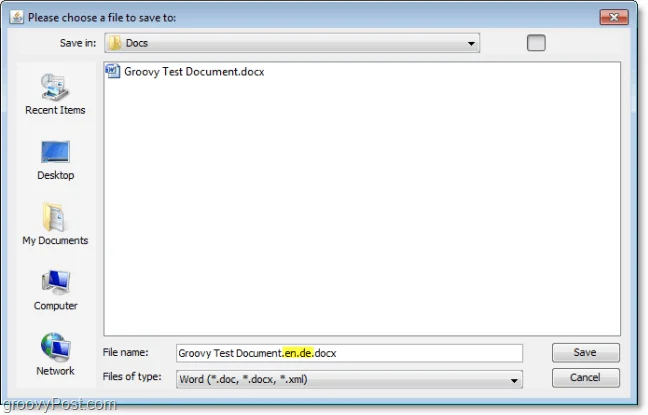Select Groovy Test Document.docx in file list
This screenshot has width=648, height=415.
pyautogui.click(x=194, y=72)
